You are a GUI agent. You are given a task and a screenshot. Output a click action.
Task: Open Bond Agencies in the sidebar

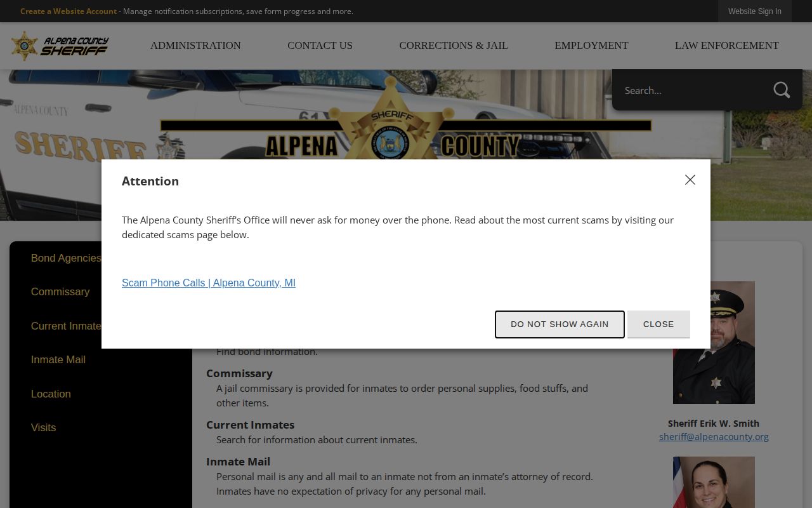(66, 258)
